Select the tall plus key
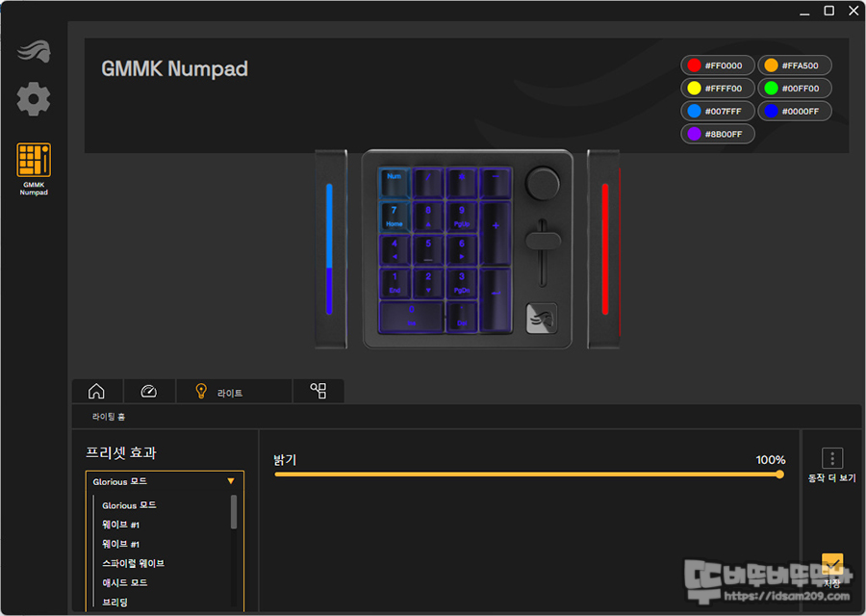 click(496, 233)
